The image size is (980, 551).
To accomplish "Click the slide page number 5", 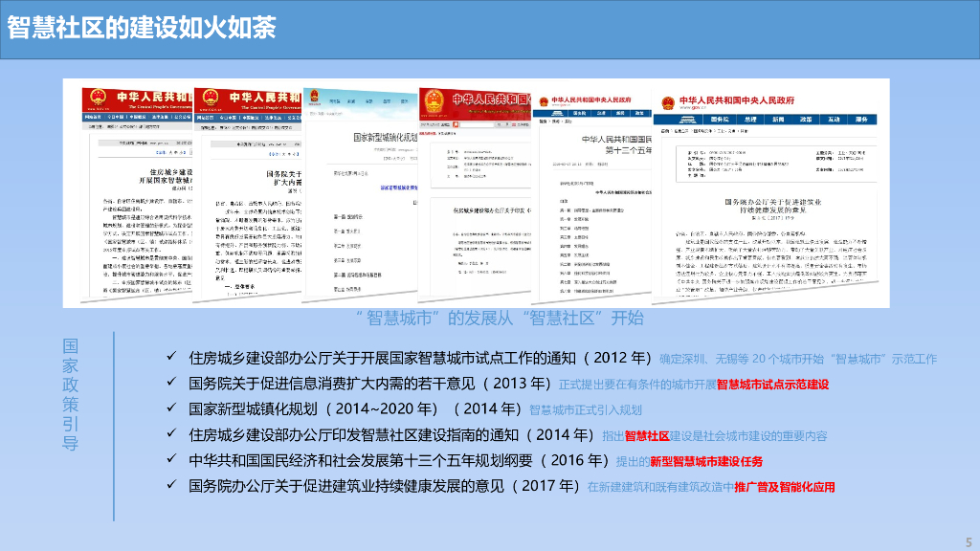I will click(x=969, y=542).
